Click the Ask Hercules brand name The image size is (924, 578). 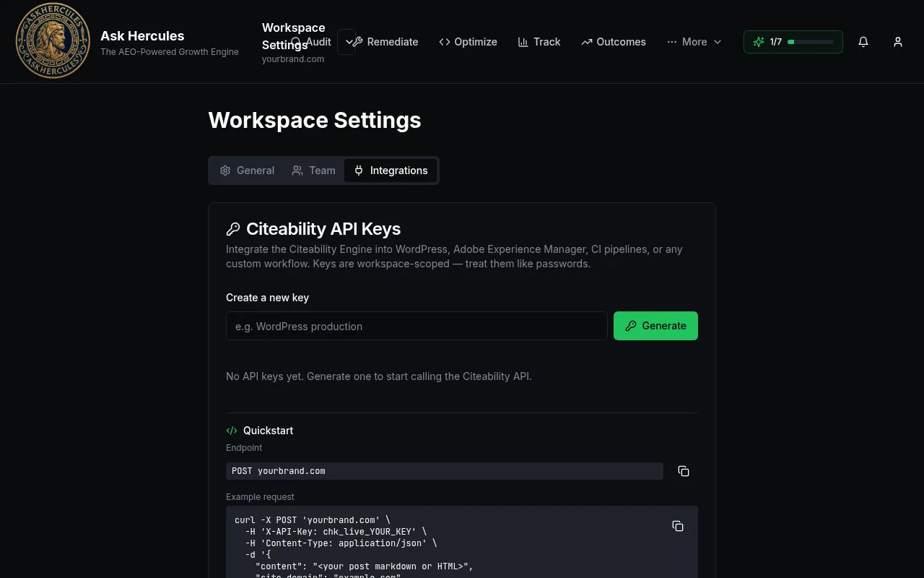click(x=142, y=35)
